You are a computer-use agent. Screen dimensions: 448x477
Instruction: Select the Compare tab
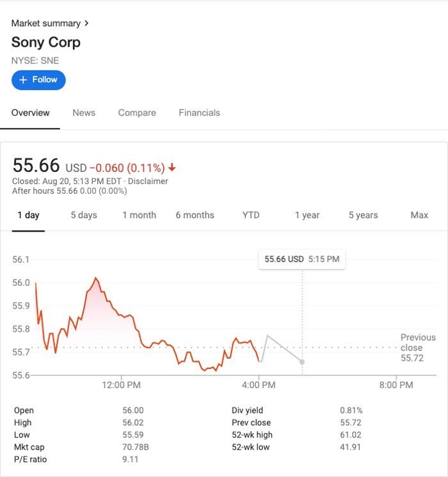pyautogui.click(x=137, y=113)
